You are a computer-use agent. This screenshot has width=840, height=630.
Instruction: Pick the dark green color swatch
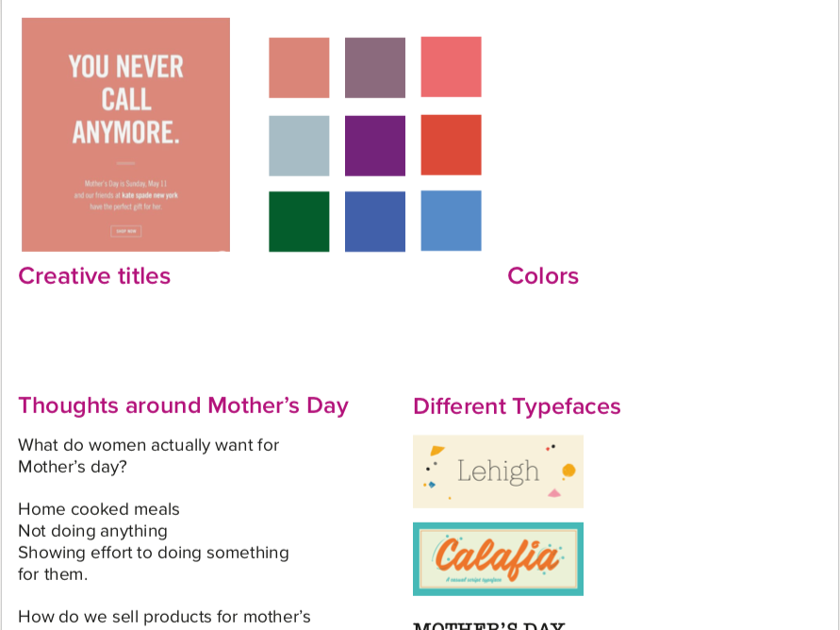[x=299, y=222]
